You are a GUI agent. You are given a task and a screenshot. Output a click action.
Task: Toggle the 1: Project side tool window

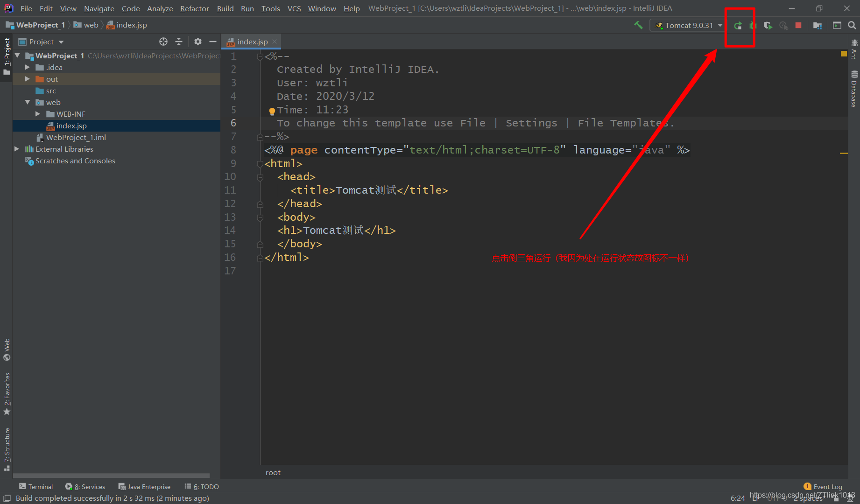pos(7,56)
